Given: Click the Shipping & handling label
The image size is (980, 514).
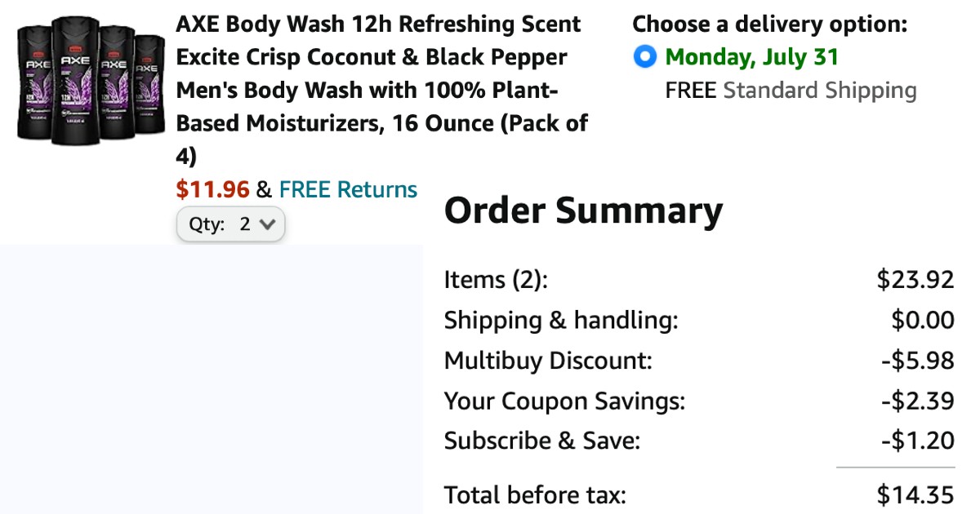Looking at the screenshot, I should click(x=561, y=321).
